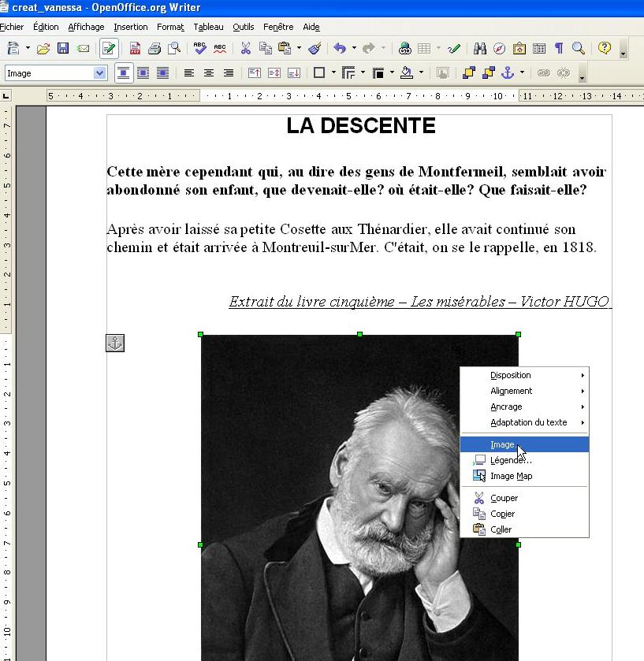The height and width of the screenshot is (661, 644).
Task: Turn wrap off for the image
Action: tap(124, 73)
